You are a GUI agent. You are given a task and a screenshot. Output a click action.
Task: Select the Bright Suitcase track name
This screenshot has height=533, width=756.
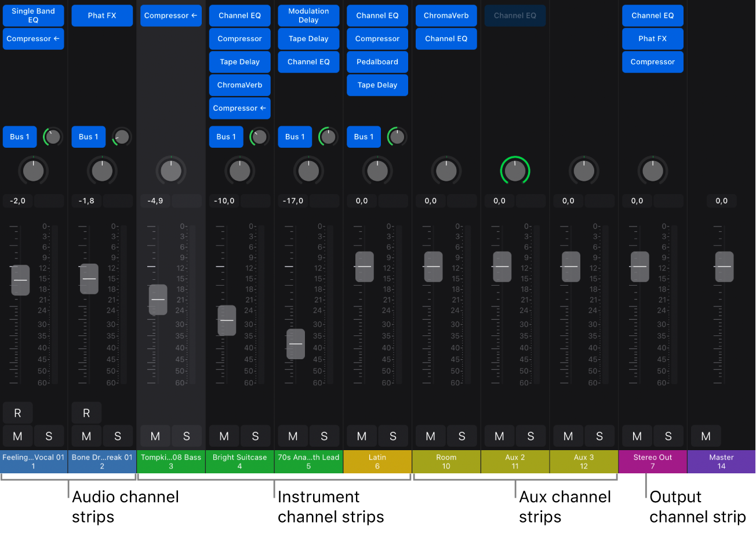click(240, 462)
